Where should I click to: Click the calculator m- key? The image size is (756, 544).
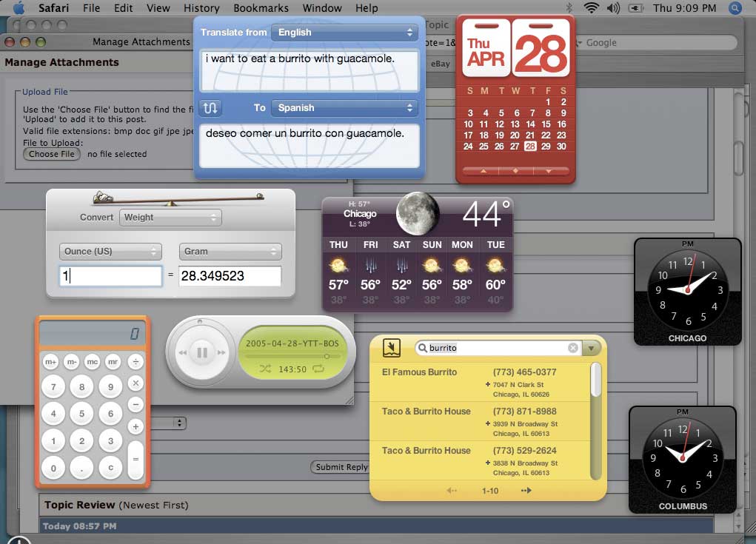(71, 361)
